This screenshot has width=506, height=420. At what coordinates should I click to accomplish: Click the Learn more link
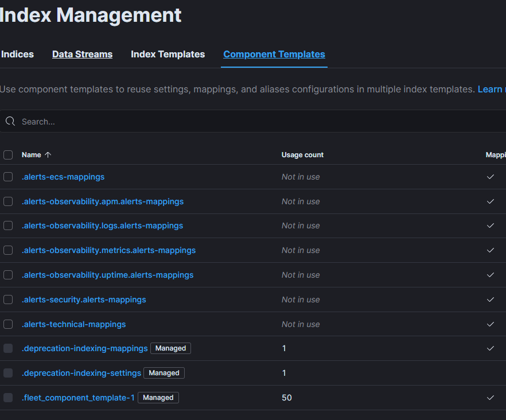(491, 90)
